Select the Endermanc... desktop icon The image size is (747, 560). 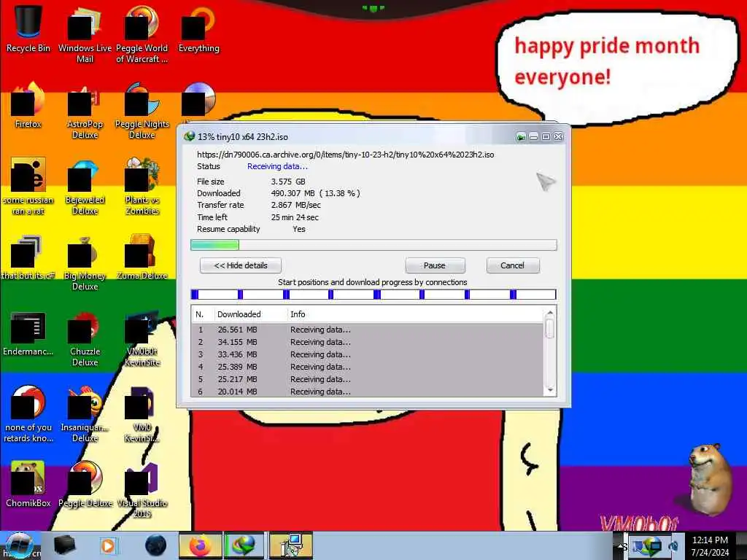tap(28, 333)
